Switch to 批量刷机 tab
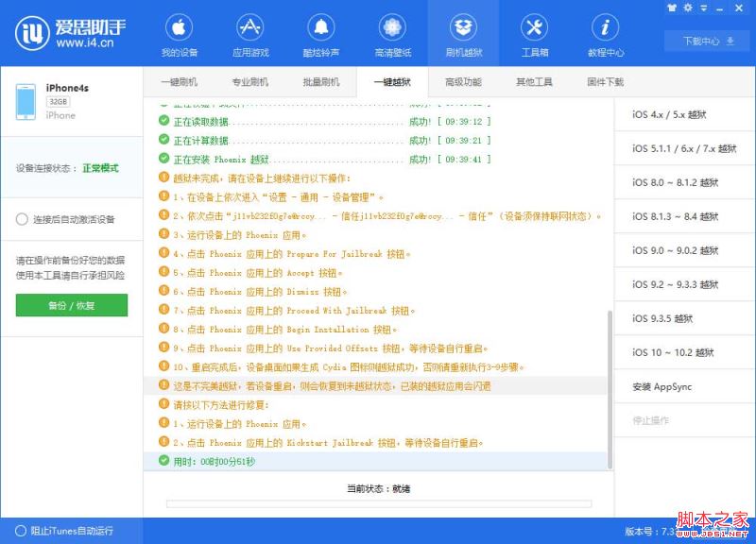Viewport: 756px width, 544px height. [x=321, y=82]
